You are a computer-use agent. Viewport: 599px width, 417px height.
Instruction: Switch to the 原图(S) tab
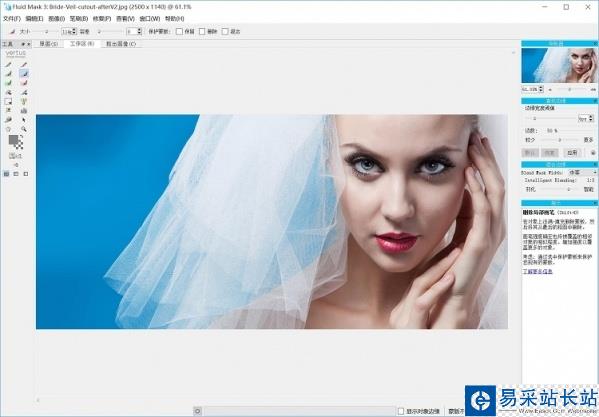click(x=49, y=44)
